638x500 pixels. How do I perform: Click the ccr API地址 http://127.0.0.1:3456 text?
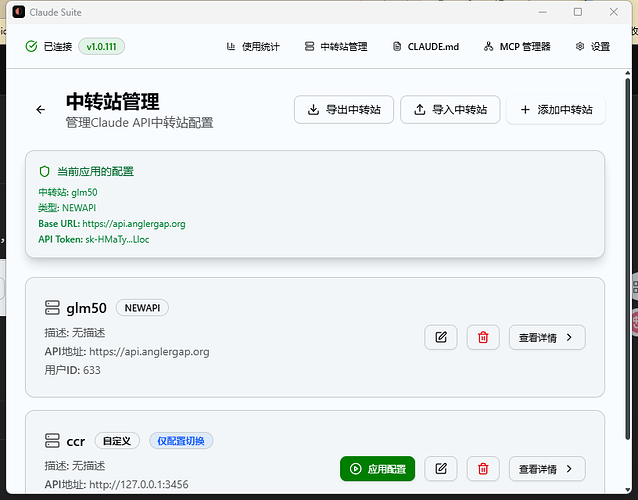pyautogui.click(x=116, y=484)
